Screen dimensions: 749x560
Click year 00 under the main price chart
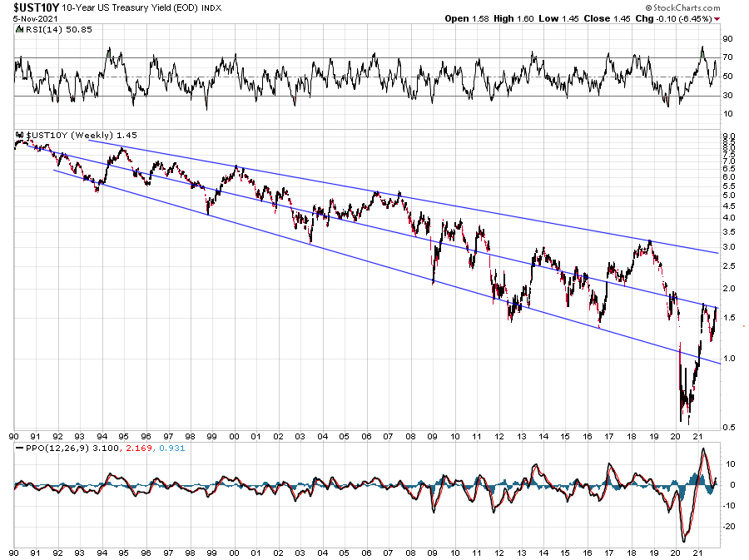click(234, 436)
